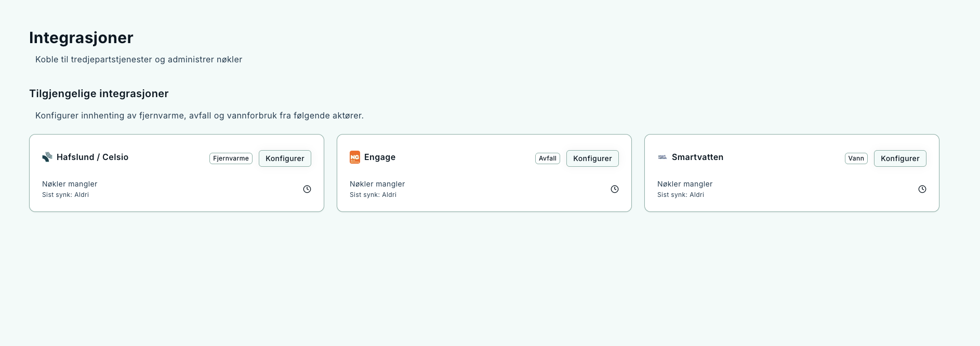980x346 pixels.
Task: Click 'Sist synk: Aldri' on Engage card
Action: click(373, 195)
